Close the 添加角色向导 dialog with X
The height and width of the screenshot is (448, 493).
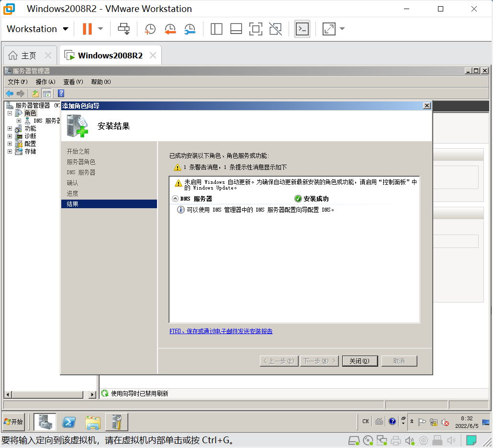(426, 106)
